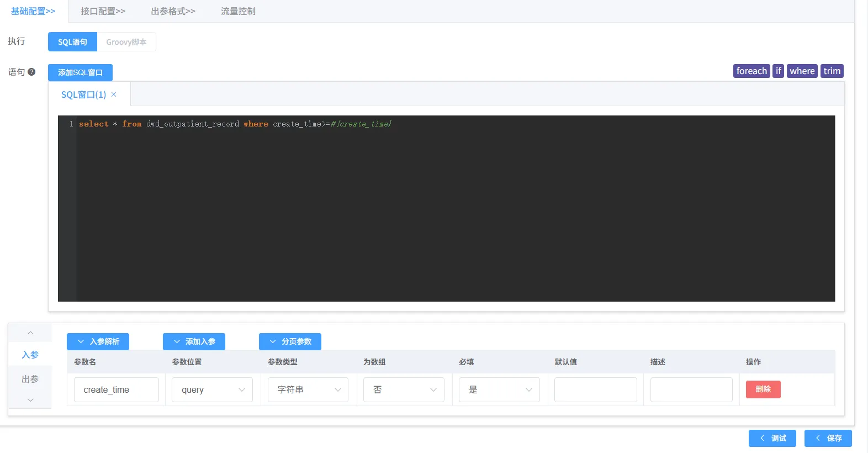Go to the 接口配置>> tab
Image resolution: width=868 pixels, height=453 pixels.
pyautogui.click(x=103, y=11)
